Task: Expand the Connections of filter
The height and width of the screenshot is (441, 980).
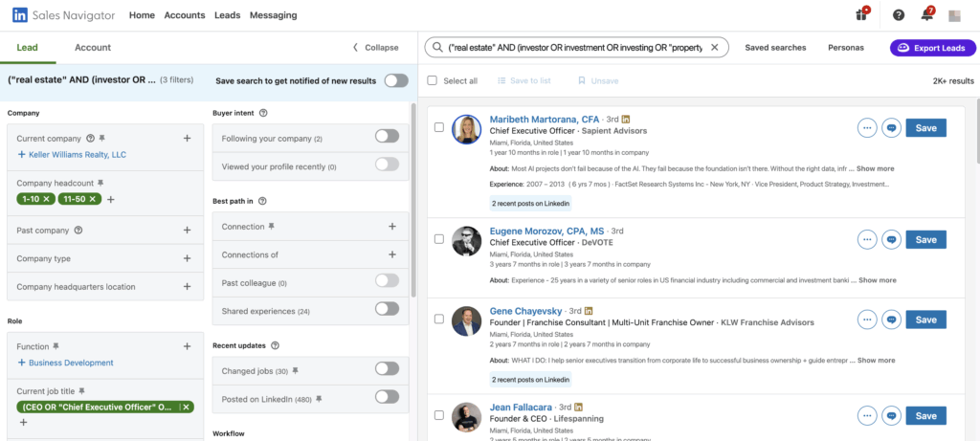Action: (x=391, y=254)
